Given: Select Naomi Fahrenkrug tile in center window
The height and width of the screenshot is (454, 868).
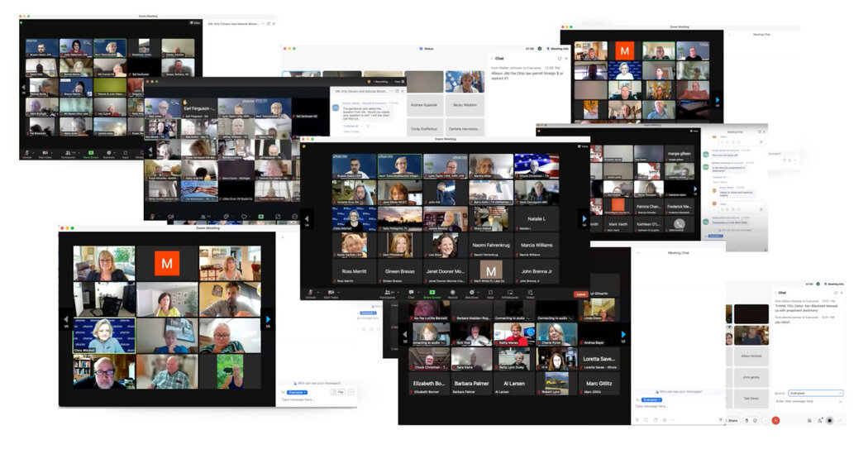Looking at the screenshot, I should pos(490,246).
